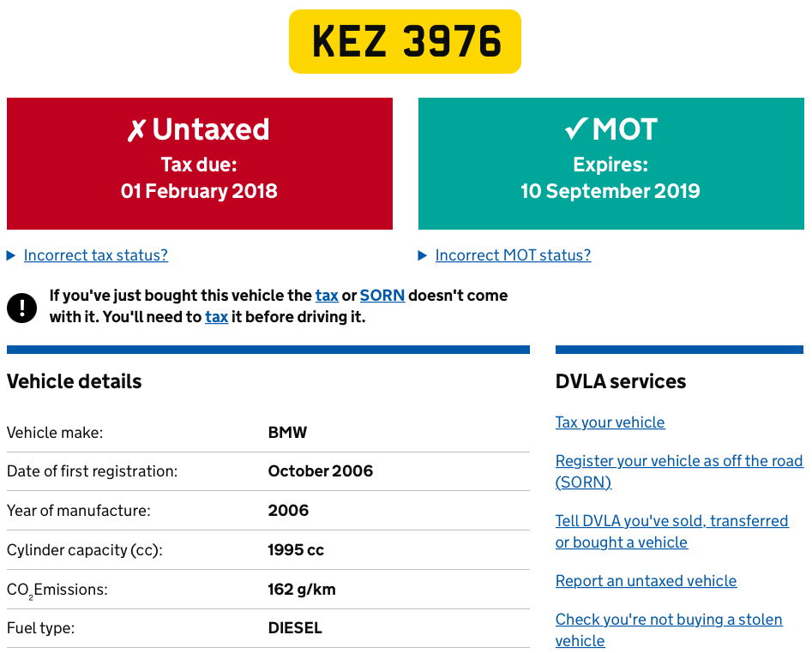Open Check you're not buying stolen vehicle
812x653 pixels.
pyautogui.click(x=668, y=620)
